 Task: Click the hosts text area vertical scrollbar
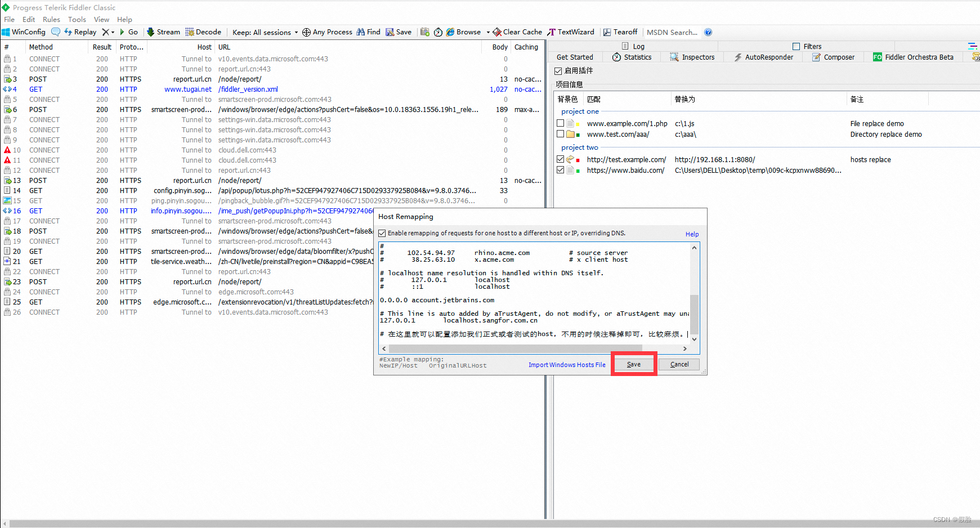[694, 293]
